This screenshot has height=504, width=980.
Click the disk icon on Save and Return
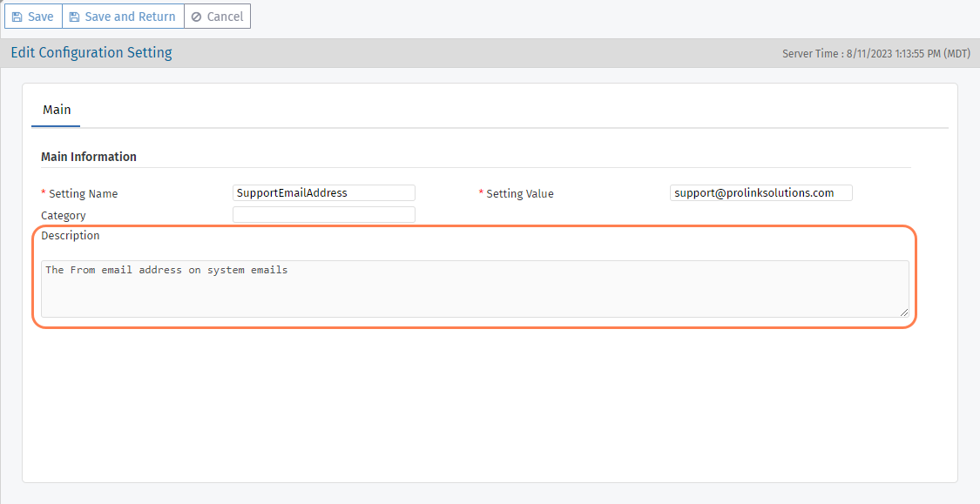click(x=74, y=17)
